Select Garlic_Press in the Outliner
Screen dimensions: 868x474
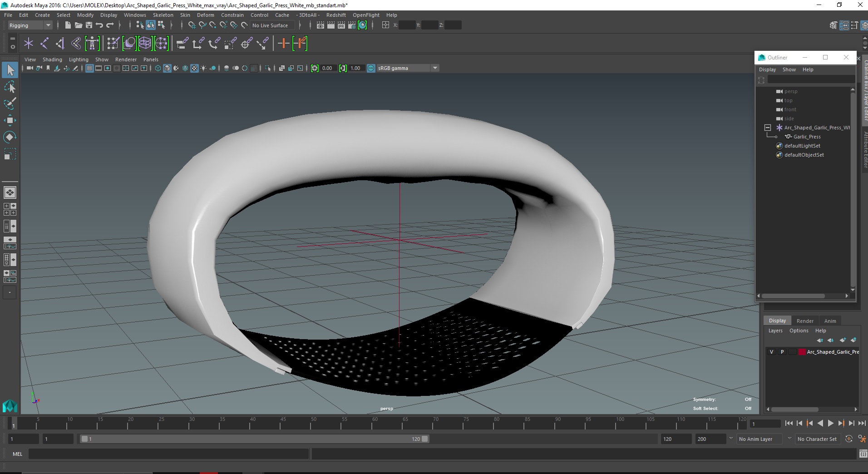[x=807, y=137]
